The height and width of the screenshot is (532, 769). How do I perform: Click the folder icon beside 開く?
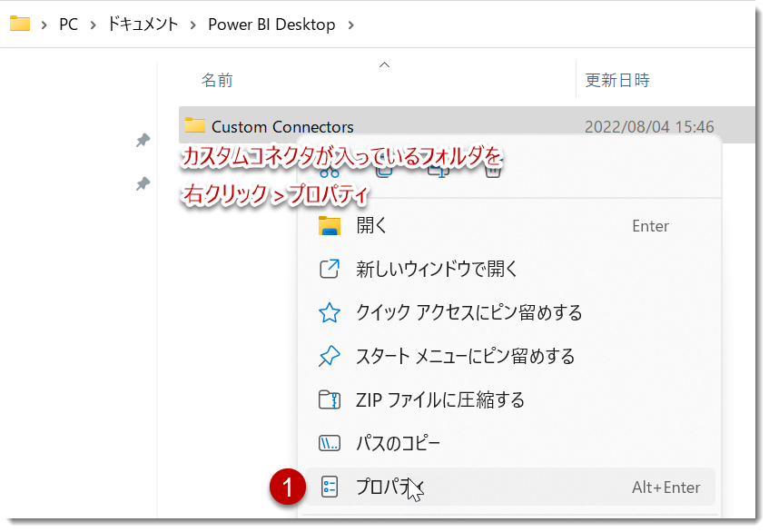(x=329, y=226)
